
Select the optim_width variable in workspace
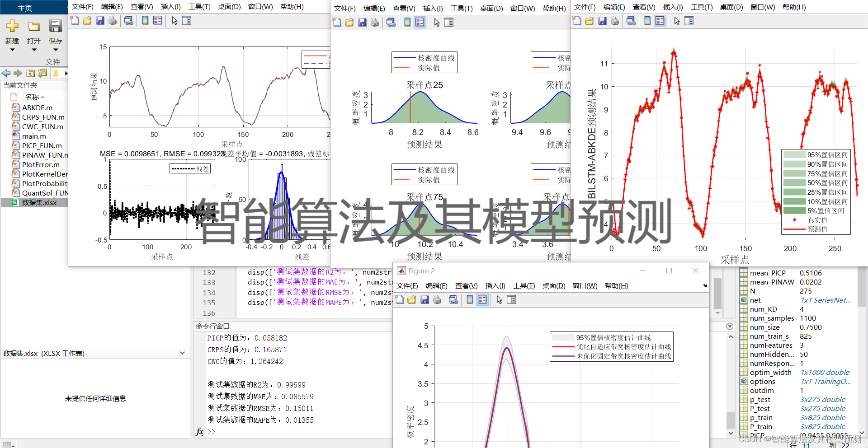point(770,372)
